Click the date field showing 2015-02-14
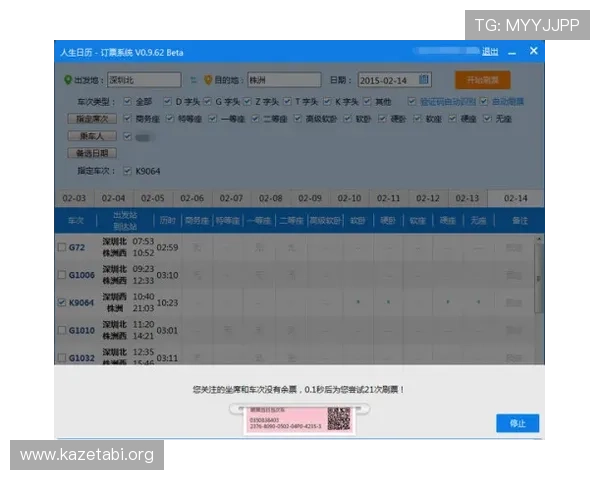This screenshot has height=480, width=600. pyautogui.click(x=394, y=80)
